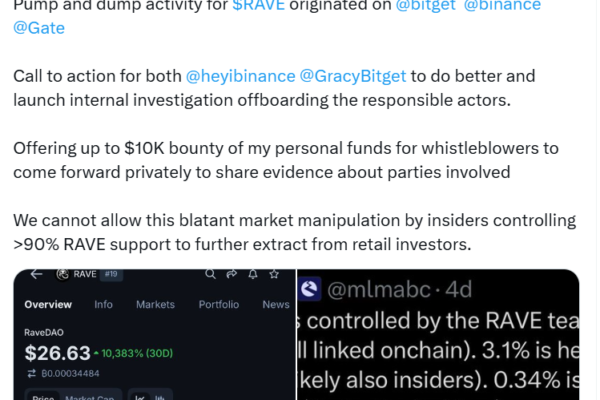Open the News tab
The height and width of the screenshot is (400, 600).
click(x=276, y=305)
